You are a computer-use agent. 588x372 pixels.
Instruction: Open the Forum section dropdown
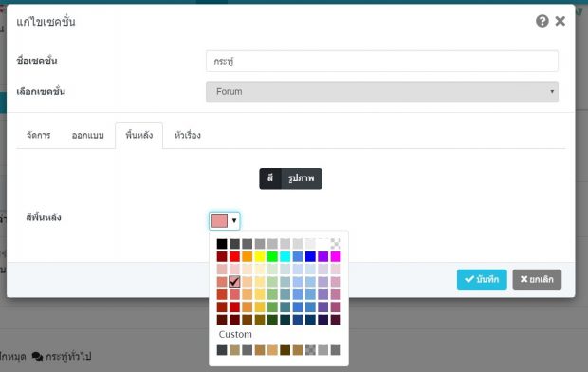pos(382,92)
